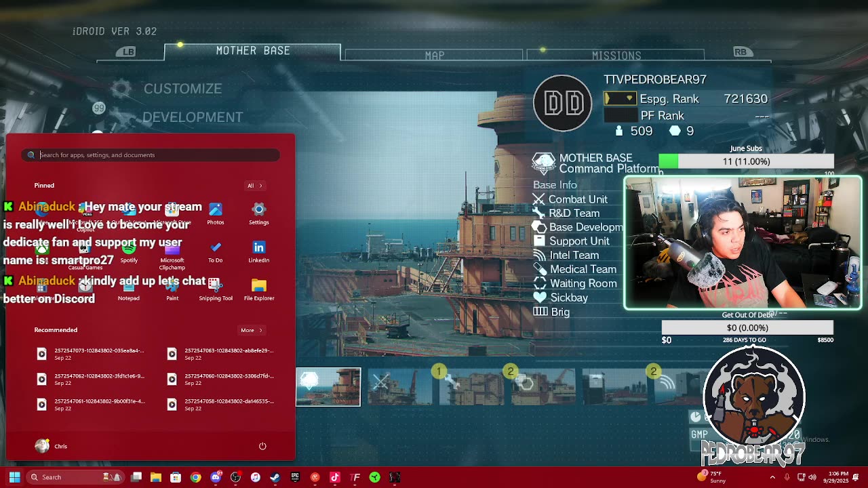Image resolution: width=868 pixels, height=488 pixels.
Task: Open the TF app taskbar icon
Action: tap(355, 477)
